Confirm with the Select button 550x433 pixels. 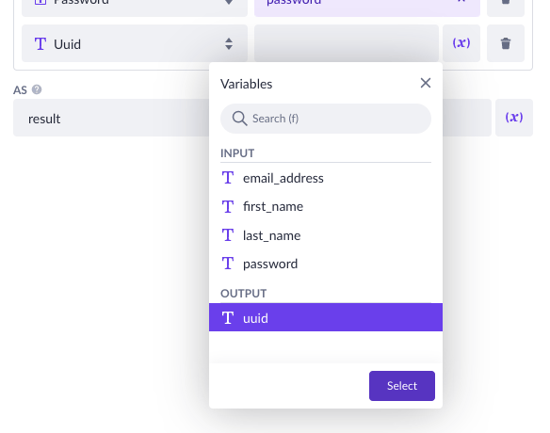coord(402,386)
